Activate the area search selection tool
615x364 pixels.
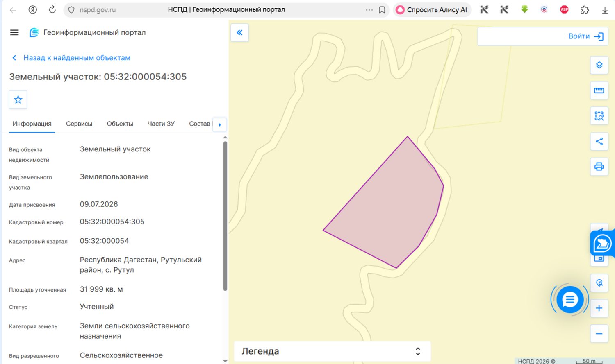coord(599,116)
